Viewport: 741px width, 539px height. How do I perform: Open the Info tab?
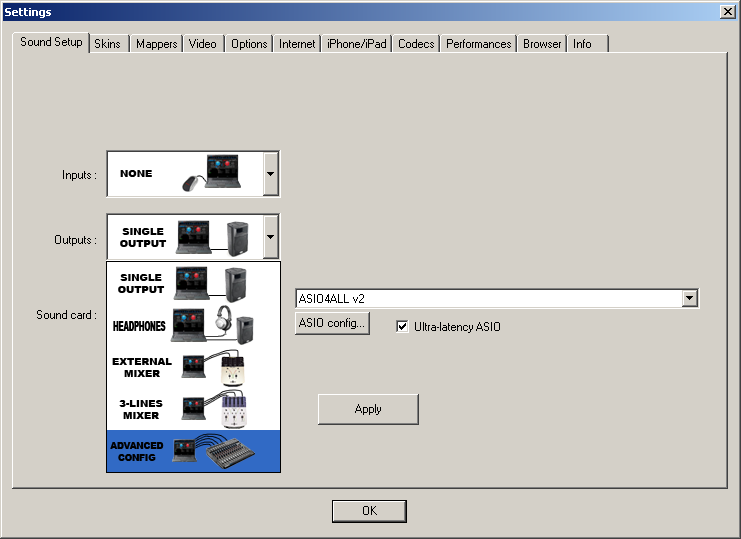(587, 44)
